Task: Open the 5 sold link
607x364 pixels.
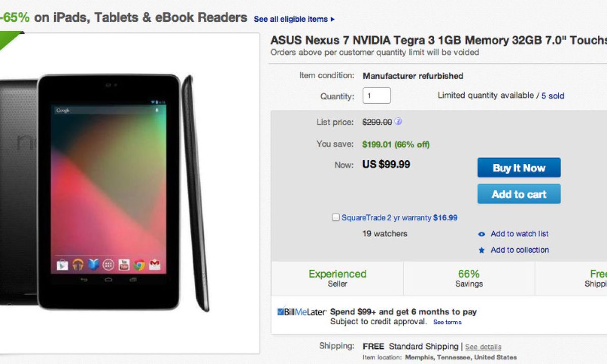Action: pos(553,96)
